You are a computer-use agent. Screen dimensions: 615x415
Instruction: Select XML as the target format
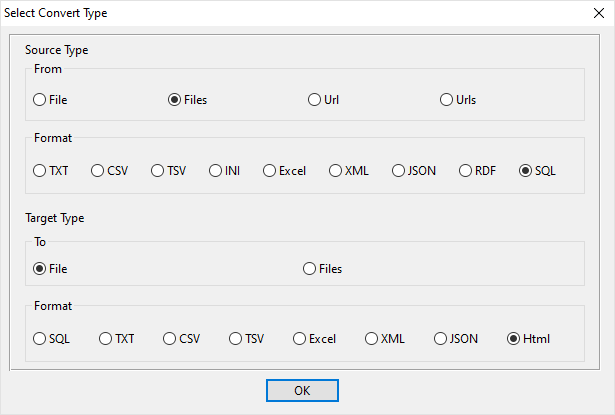coord(372,339)
